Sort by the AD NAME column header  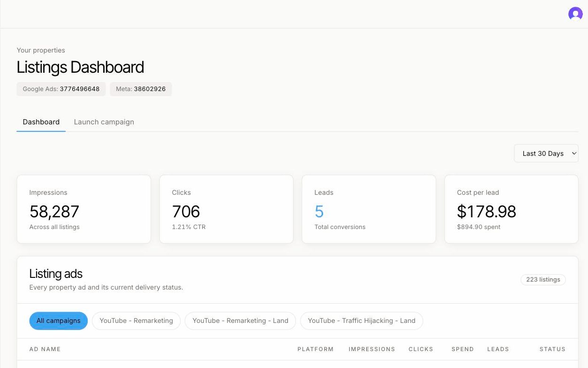45,349
